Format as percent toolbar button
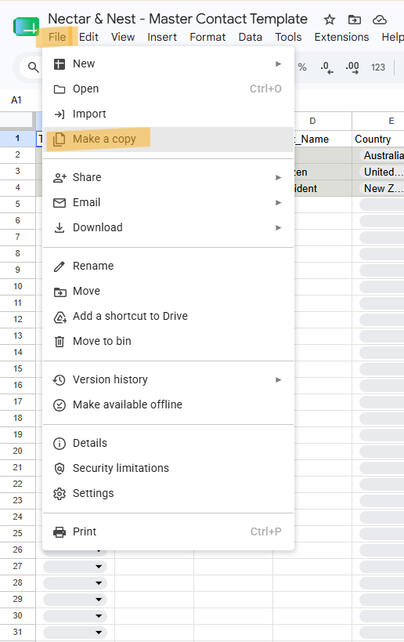Screen dimensions: 404x642 pos(302,67)
